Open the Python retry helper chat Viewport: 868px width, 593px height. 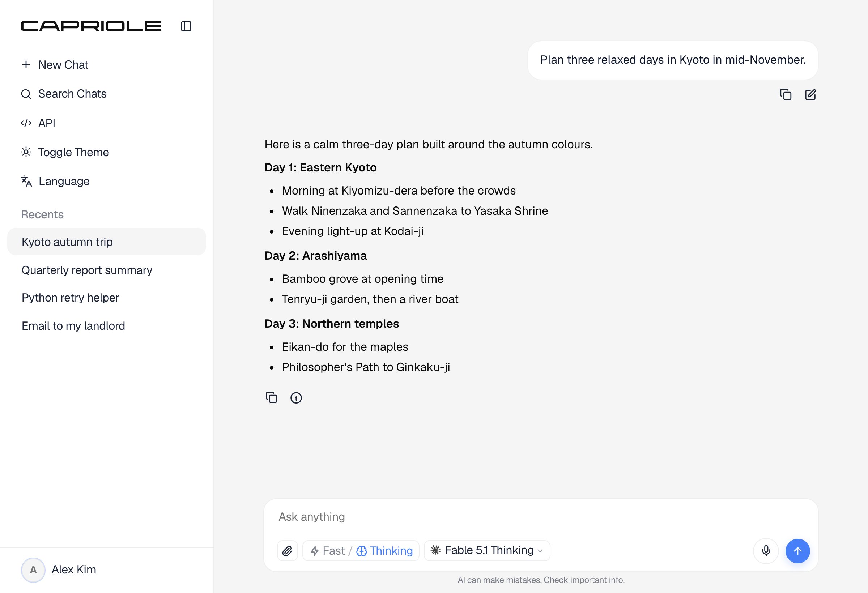point(106,298)
